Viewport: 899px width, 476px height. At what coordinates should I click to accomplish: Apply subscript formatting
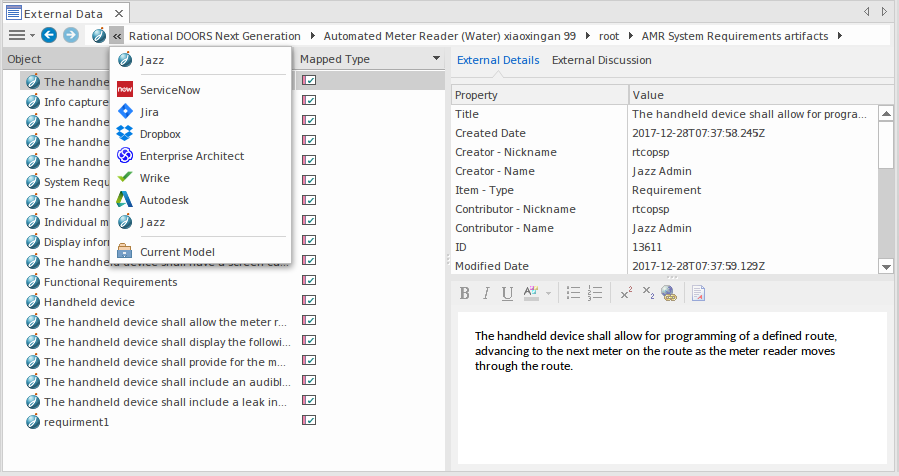[x=648, y=293]
